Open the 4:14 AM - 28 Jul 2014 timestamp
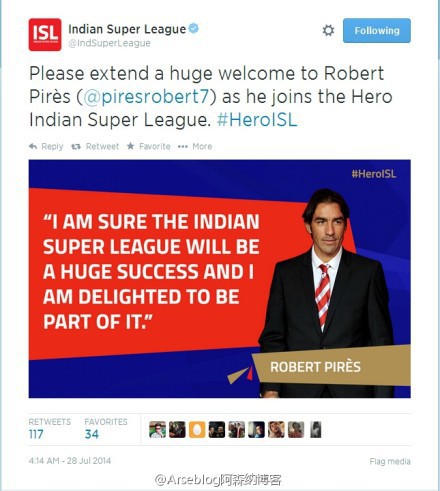 tap(70, 461)
